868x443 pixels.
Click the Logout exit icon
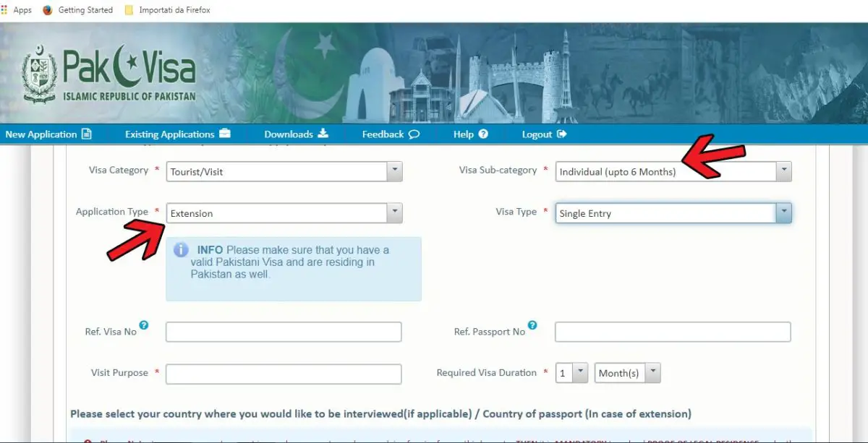563,134
